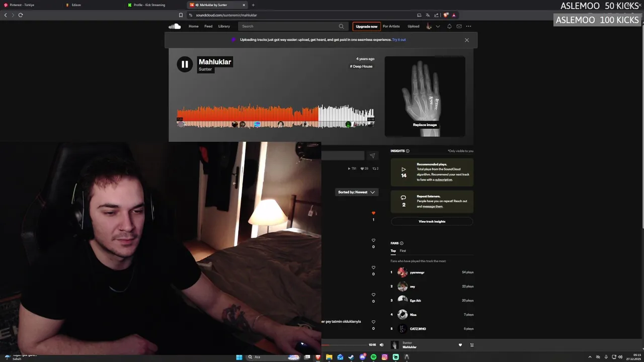Open Nisa fan profile
644x362 pixels.
coord(413,315)
